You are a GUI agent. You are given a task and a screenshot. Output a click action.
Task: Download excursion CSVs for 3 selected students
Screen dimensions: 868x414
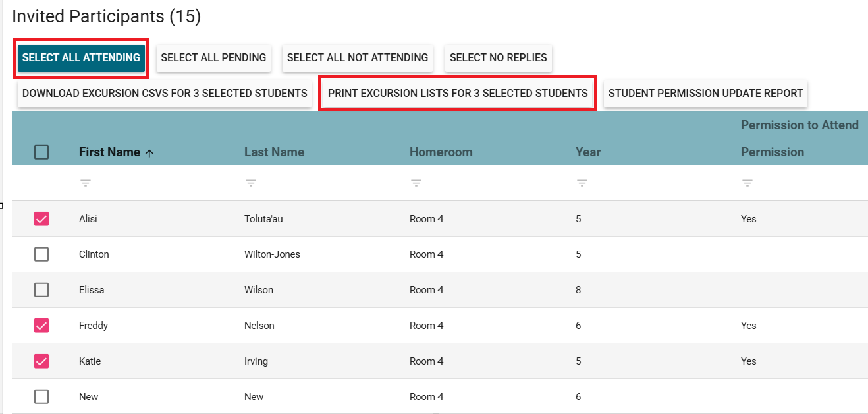[165, 94]
